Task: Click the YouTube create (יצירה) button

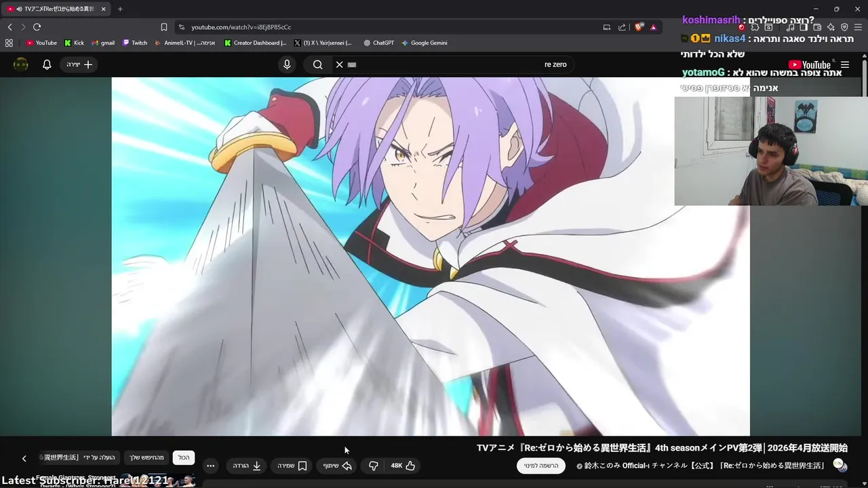Action: [79, 64]
